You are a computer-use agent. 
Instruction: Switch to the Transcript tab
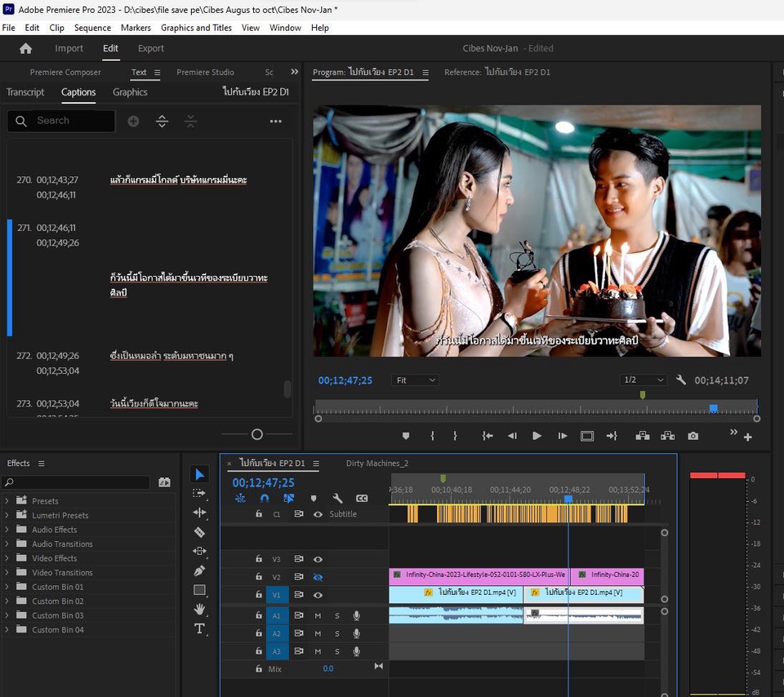(x=25, y=92)
